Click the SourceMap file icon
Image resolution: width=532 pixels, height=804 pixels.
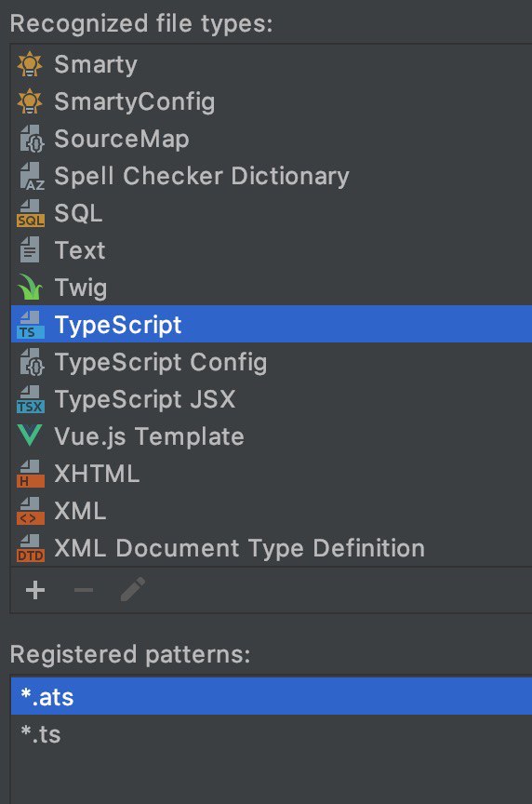click(32, 139)
